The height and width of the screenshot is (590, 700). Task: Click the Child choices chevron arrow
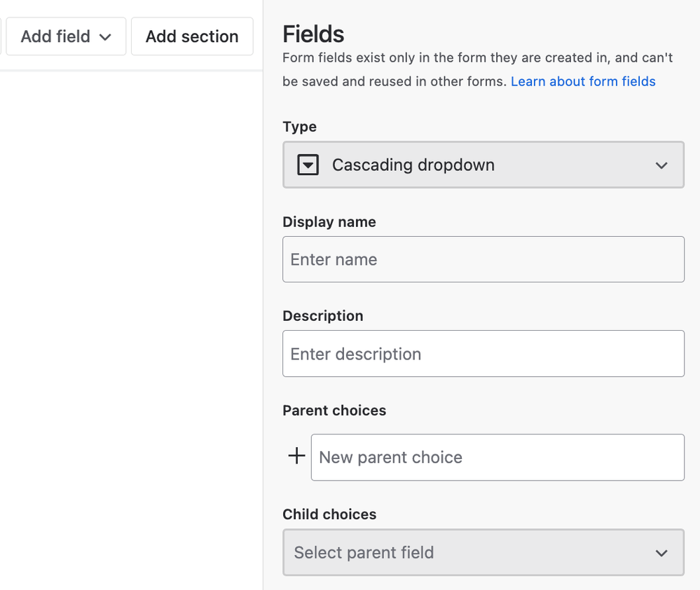[661, 553]
